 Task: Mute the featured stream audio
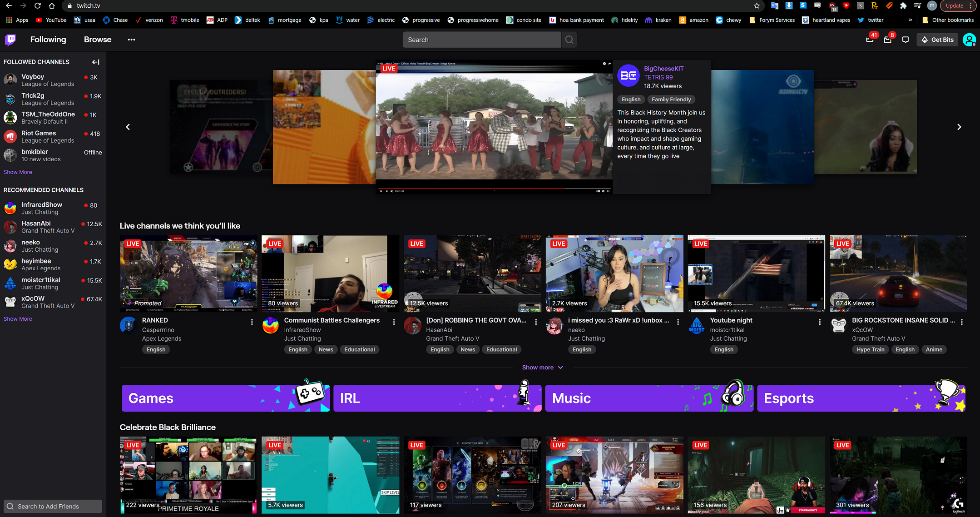tap(391, 191)
